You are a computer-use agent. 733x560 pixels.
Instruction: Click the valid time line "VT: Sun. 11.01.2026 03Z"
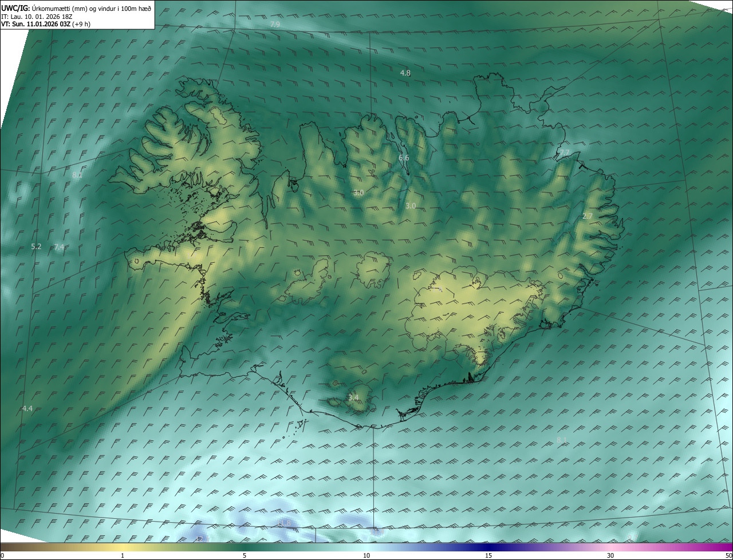tap(36, 24)
